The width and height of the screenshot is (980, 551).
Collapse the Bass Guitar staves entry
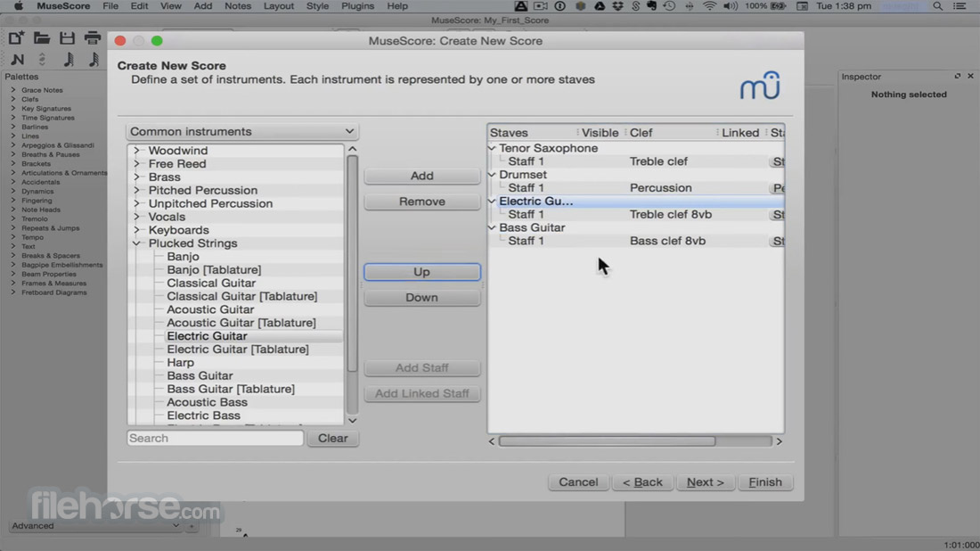tap(493, 227)
